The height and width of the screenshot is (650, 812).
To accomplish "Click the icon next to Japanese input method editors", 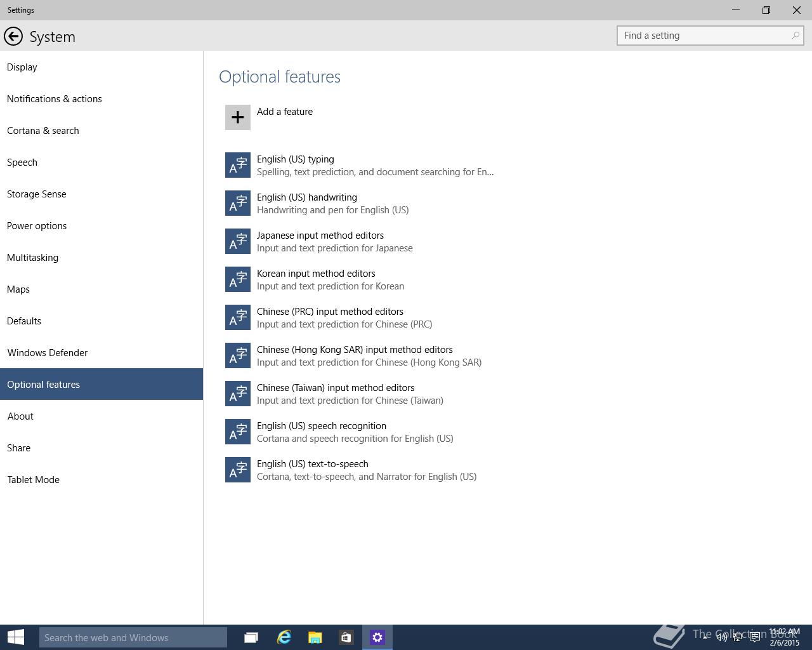I will [x=238, y=241].
